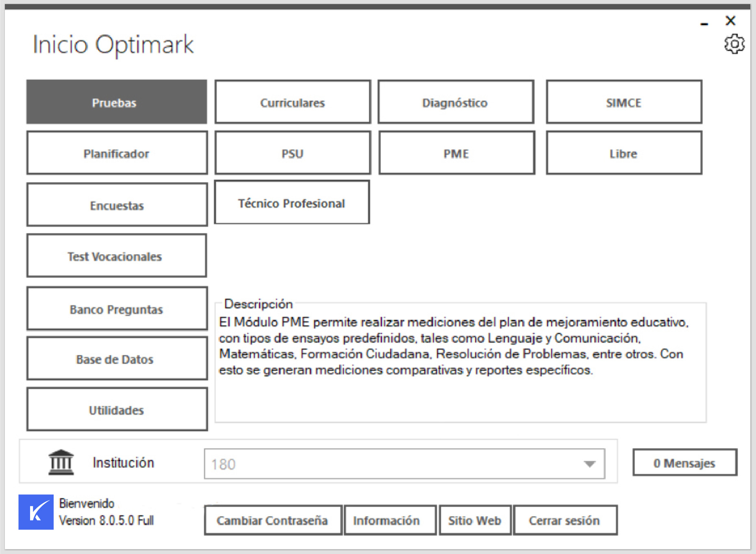
Task: Click Cerrar sesión button
Action: (565, 520)
